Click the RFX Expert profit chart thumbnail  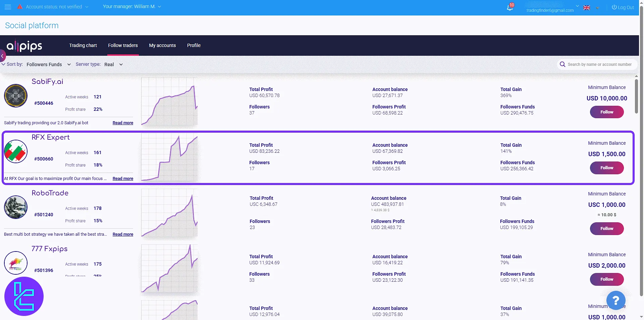pyautogui.click(x=169, y=157)
